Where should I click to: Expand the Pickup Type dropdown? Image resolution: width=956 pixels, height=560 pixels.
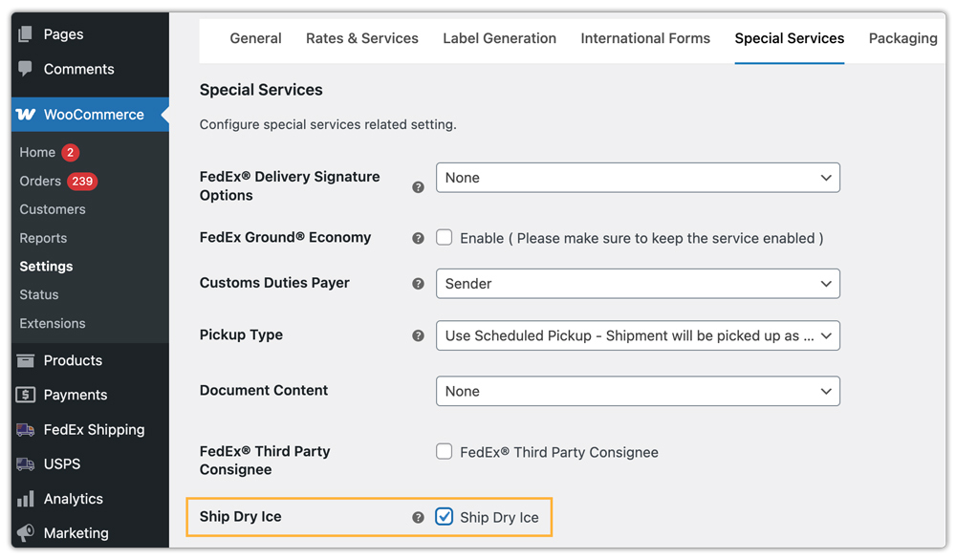point(638,334)
